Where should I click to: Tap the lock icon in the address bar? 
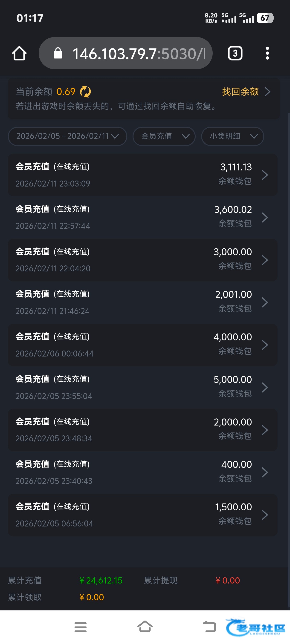58,53
